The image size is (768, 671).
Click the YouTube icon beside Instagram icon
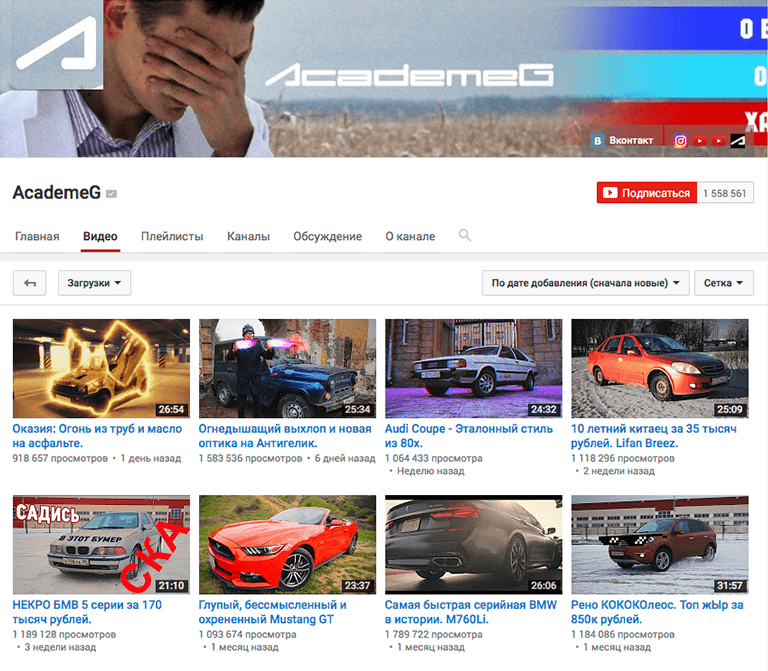point(700,141)
